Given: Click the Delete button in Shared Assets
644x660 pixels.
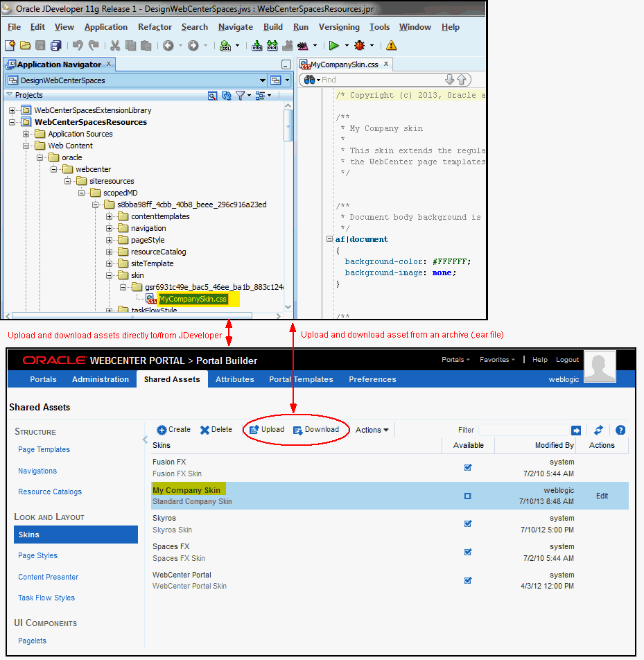Looking at the screenshot, I should pos(216,429).
